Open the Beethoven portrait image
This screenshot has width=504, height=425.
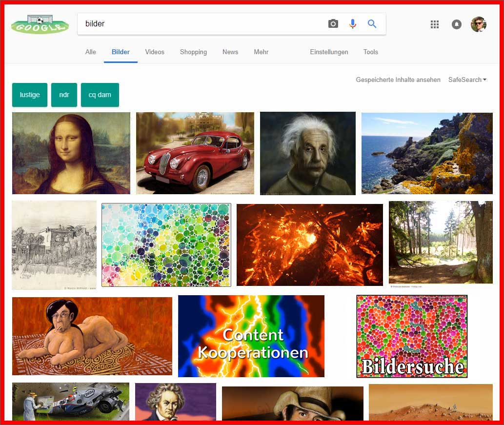176,402
